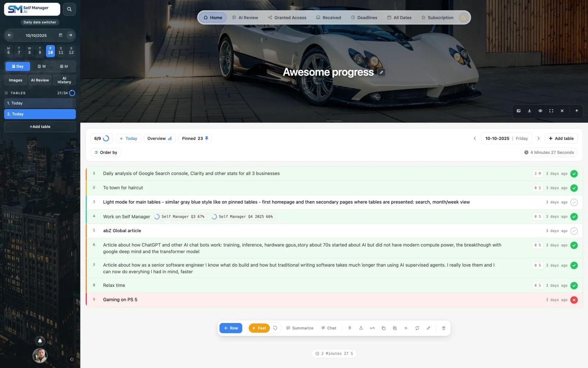This screenshot has height=368, width=588.
Task: Open the Pinned 23 list
Action: 195,138
